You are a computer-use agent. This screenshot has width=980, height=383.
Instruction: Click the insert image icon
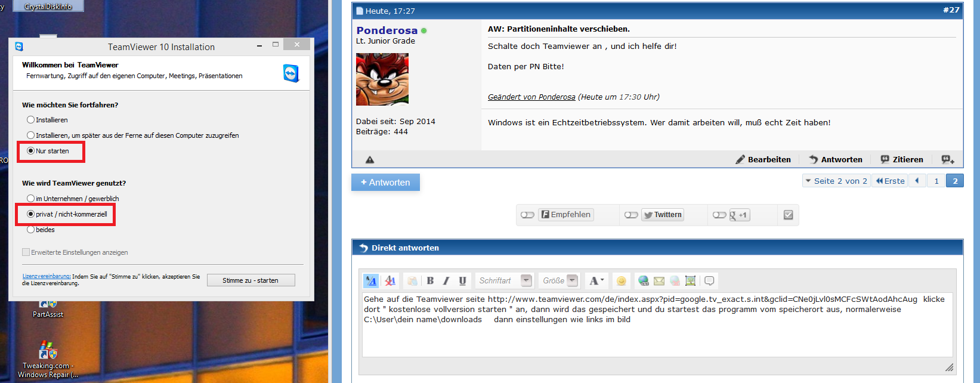[x=691, y=280]
